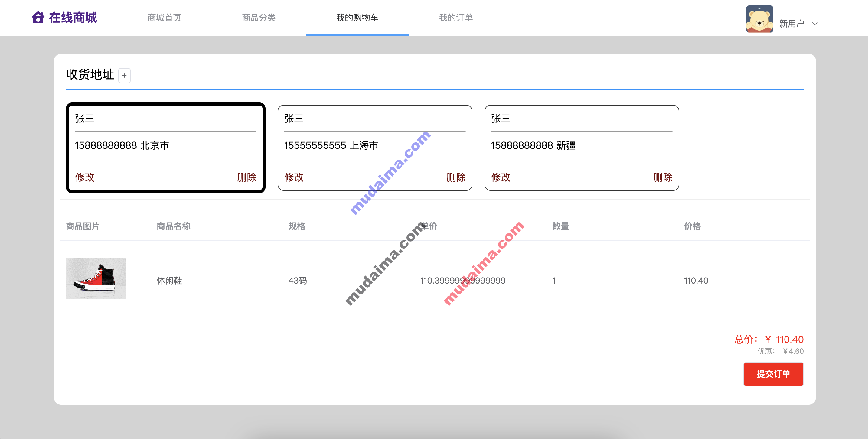Select the 我的订单 tab
The width and height of the screenshot is (868, 439).
coord(455,18)
